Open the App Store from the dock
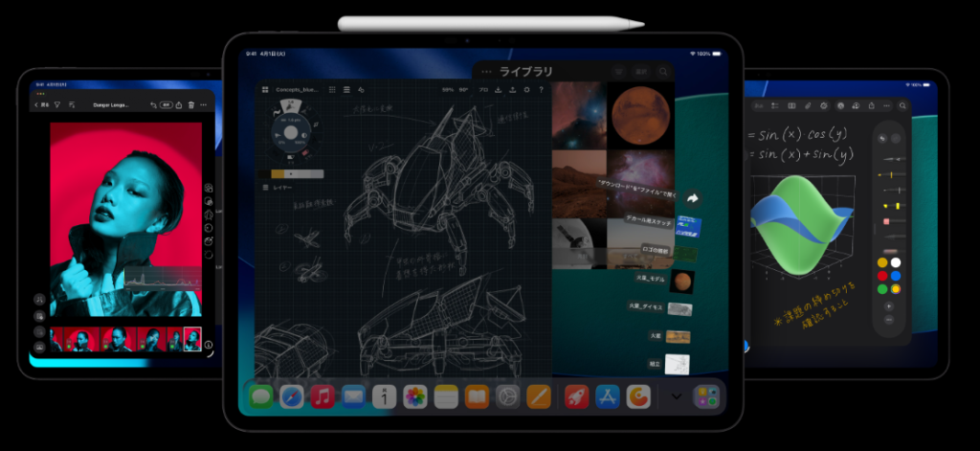This screenshot has width=980, height=451. tap(607, 395)
